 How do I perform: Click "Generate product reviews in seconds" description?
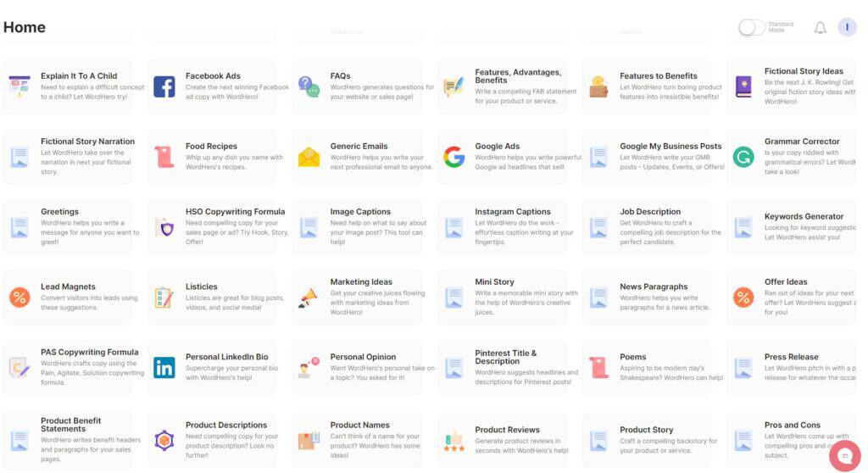522,445
